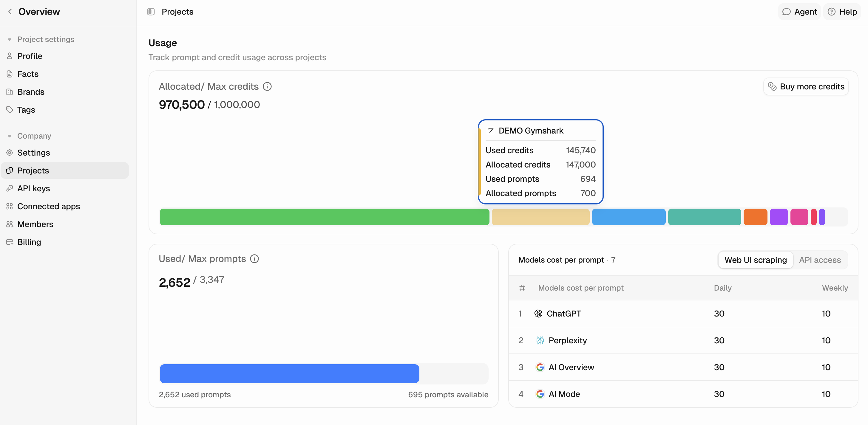The height and width of the screenshot is (425, 868).
Task: Click the Google icon beside AI Mode
Action: 540,394
